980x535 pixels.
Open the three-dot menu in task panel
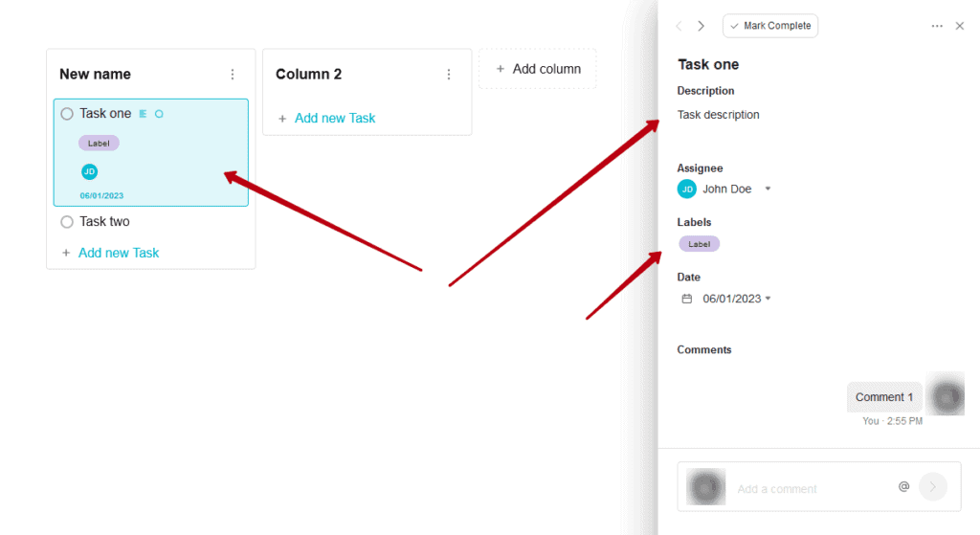pyautogui.click(x=937, y=26)
